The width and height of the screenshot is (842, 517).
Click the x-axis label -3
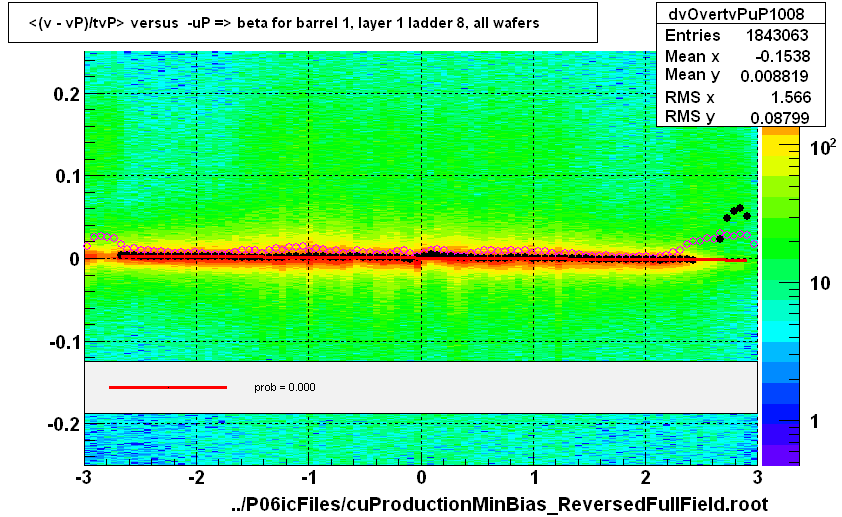pos(83,477)
